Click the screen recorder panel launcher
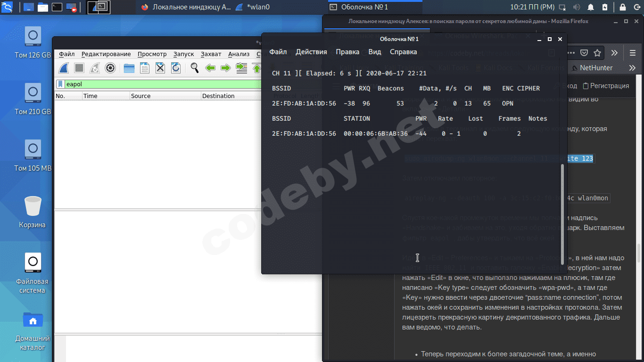 (72, 7)
